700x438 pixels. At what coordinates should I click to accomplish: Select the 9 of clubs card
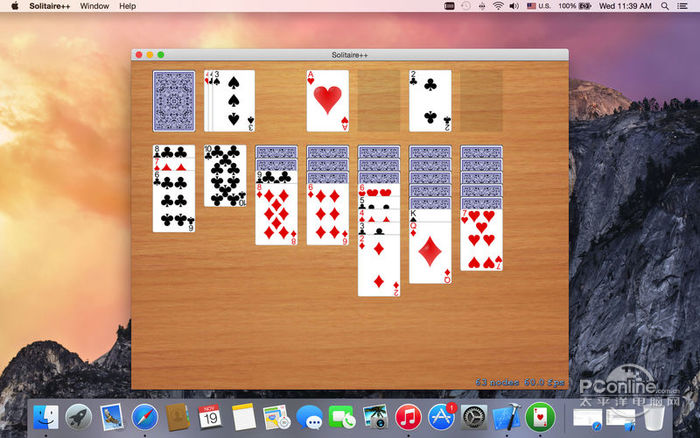(276, 177)
